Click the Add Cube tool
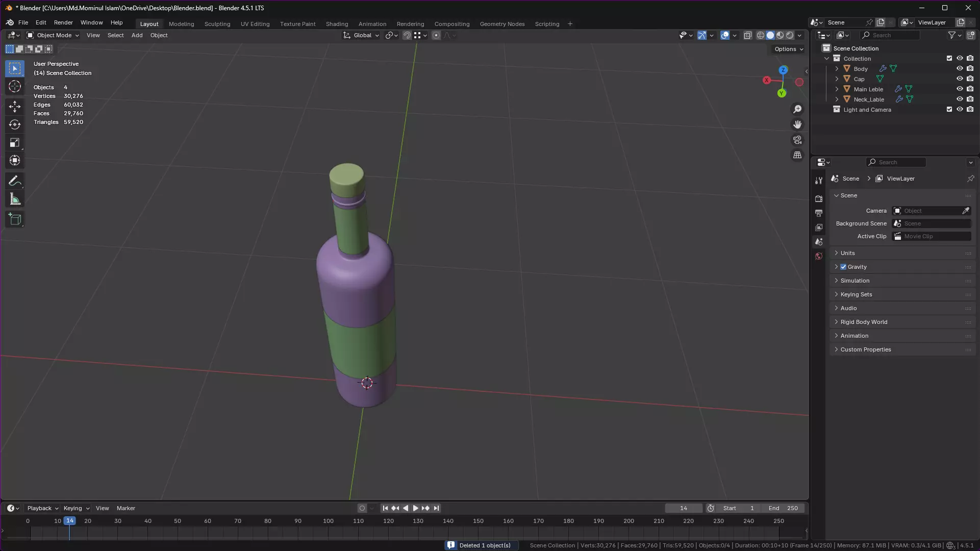Viewport: 980px width, 551px height. click(15, 219)
